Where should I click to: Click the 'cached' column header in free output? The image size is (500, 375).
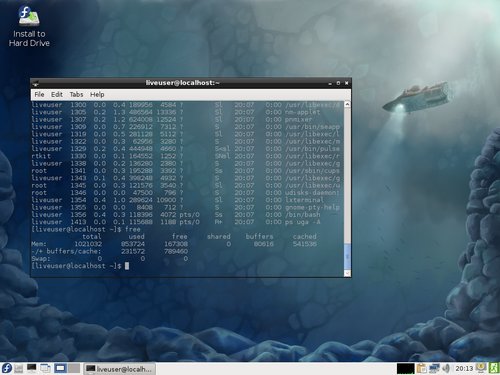(305, 237)
